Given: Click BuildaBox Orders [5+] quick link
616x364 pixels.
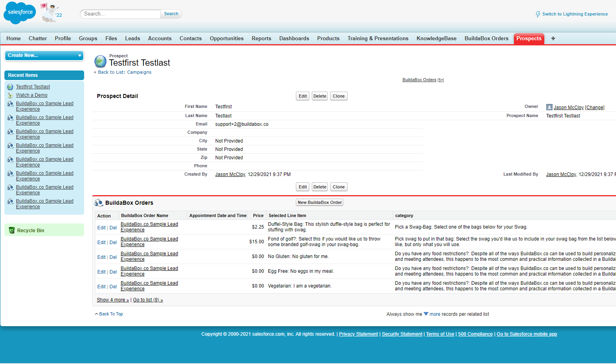Looking at the screenshot, I should click(x=423, y=80).
